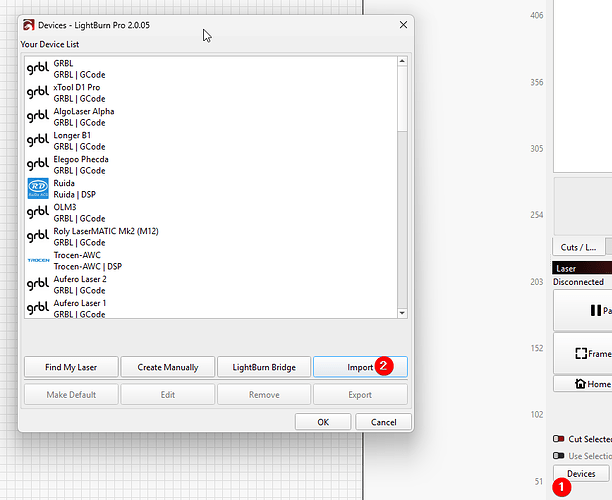Click the grbl logo beside xTool D1 Pro
Screen dimensions: 612x500
point(37,93)
